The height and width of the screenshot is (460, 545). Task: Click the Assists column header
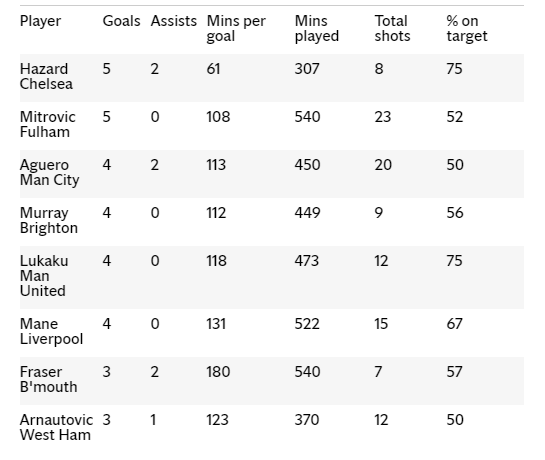pos(173,21)
